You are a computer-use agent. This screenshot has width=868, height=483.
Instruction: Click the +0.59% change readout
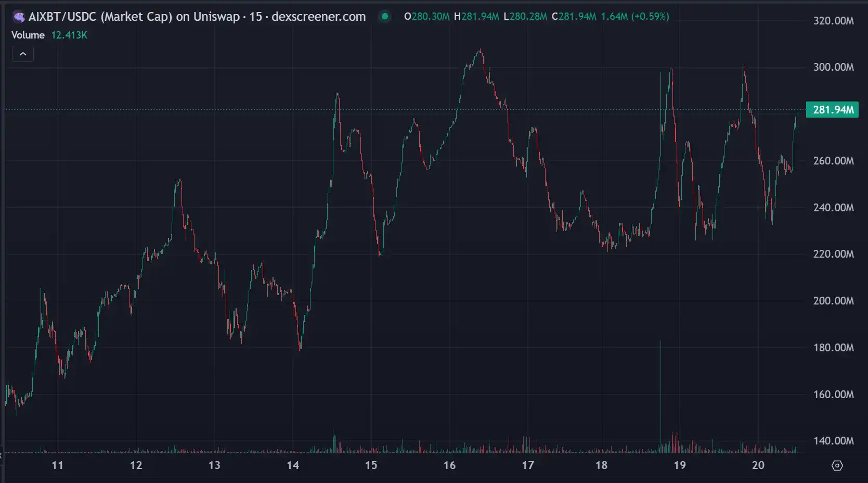click(650, 17)
